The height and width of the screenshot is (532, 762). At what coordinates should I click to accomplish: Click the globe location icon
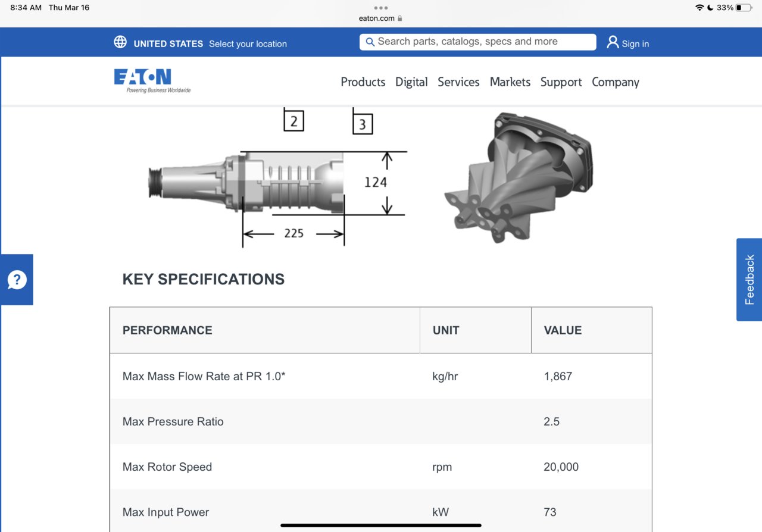pyautogui.click(x=120, y=42)
